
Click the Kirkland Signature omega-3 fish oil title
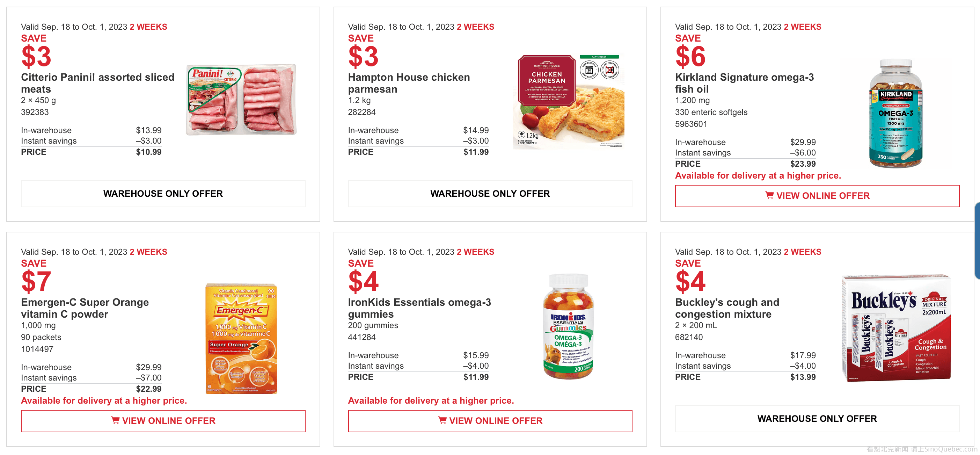coord(744,83)
